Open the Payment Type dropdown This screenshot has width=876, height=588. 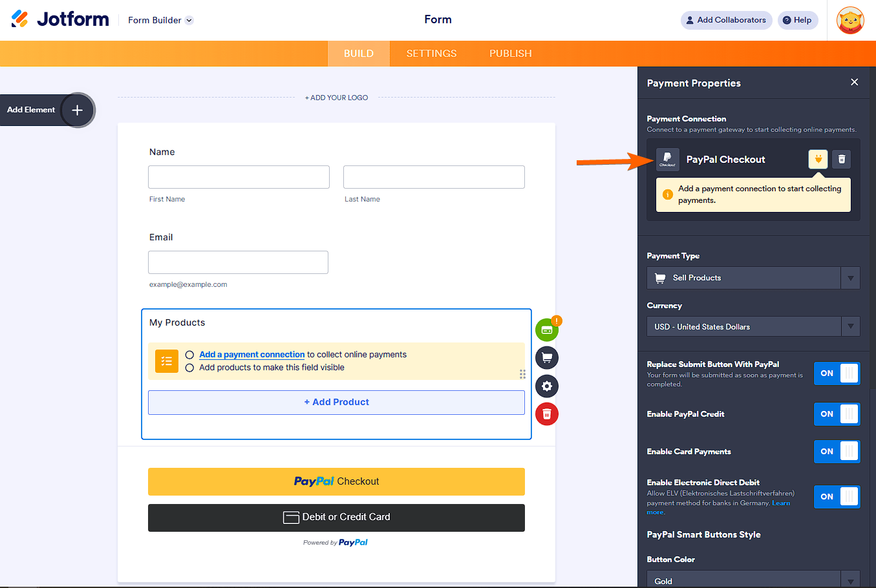754,278
